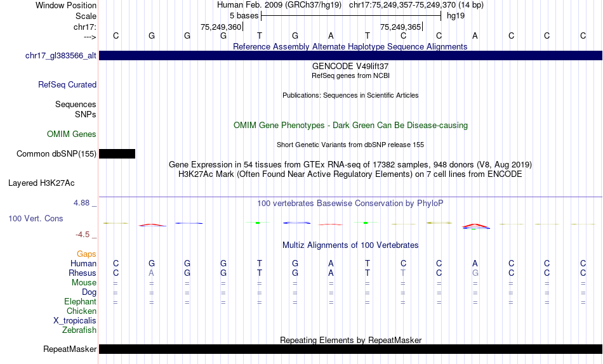The image size is (603, 364).
Task: Click the GTEx Gene Expression track title
Action: point(350,164)
